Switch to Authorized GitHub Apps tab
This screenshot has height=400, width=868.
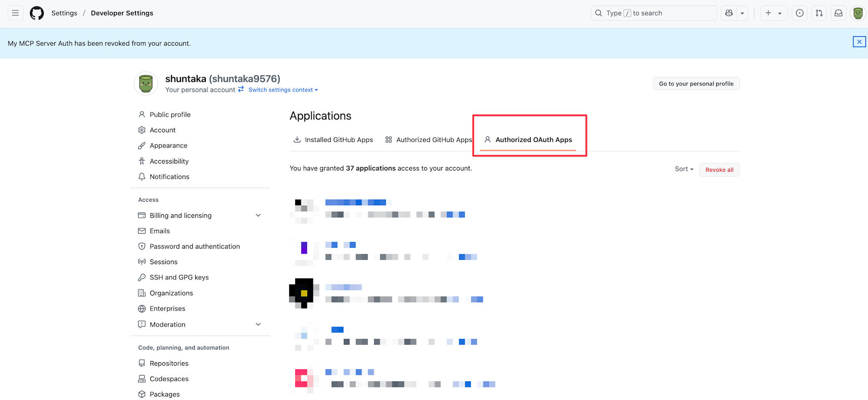coord(428,140)
